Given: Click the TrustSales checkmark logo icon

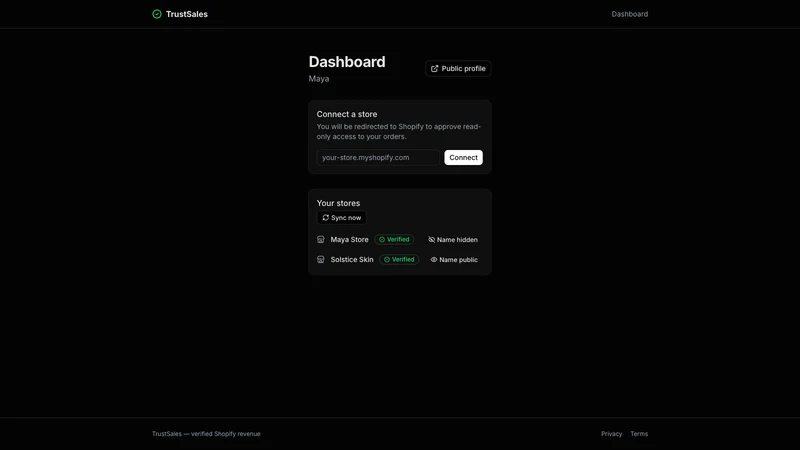Looking at the screenshot, I should (x=157, y=14).
